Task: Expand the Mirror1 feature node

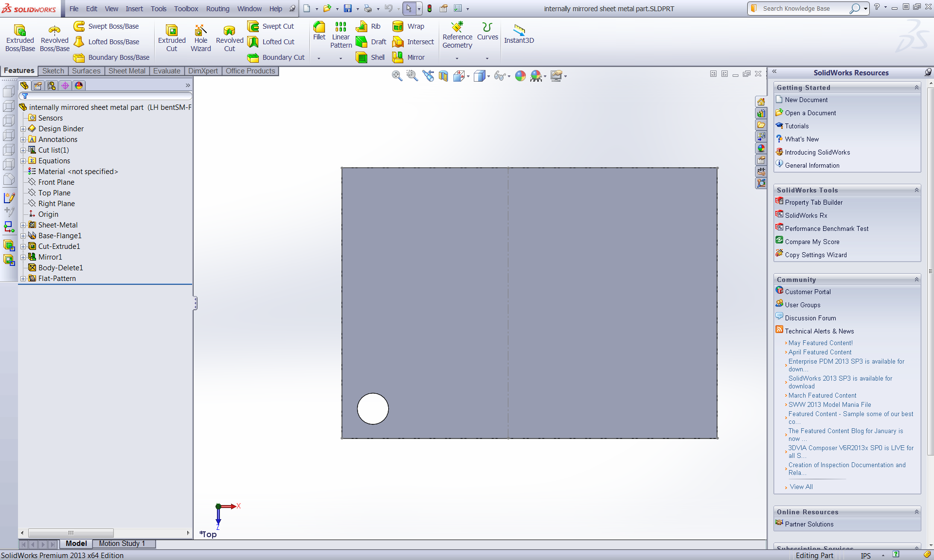Action: coord(23,257)
